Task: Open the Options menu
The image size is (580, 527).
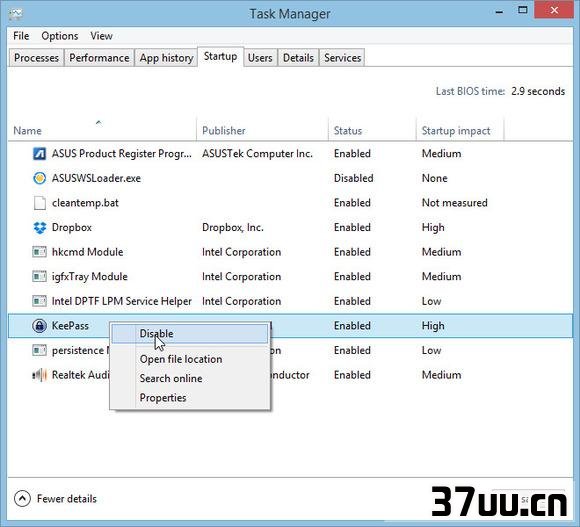Action: tap(60, 36)
